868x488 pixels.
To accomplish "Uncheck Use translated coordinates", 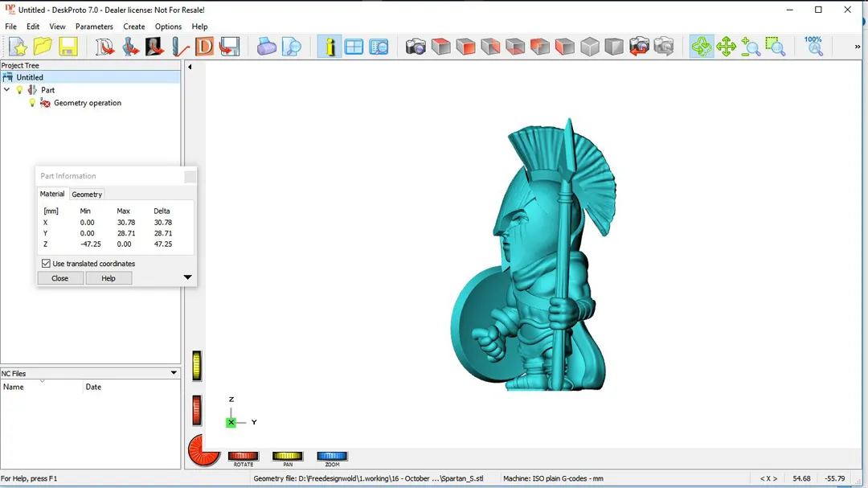I will coord(46,264).
